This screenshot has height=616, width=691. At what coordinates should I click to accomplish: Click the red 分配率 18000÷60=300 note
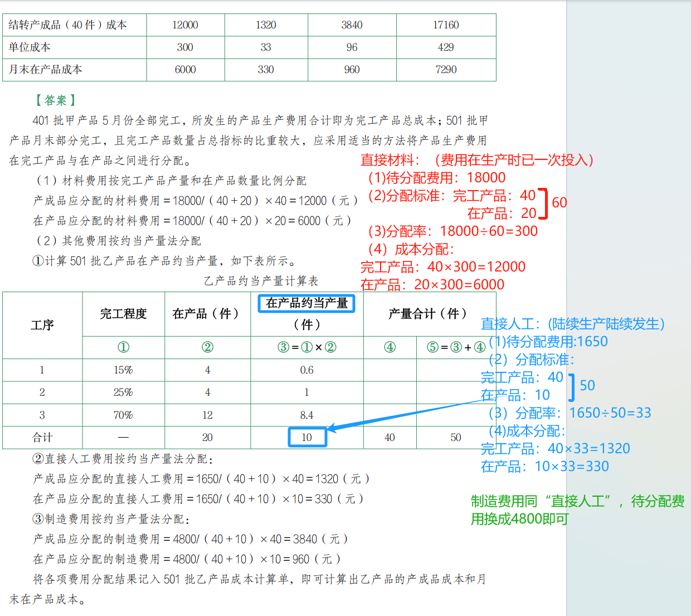point(453,231)
